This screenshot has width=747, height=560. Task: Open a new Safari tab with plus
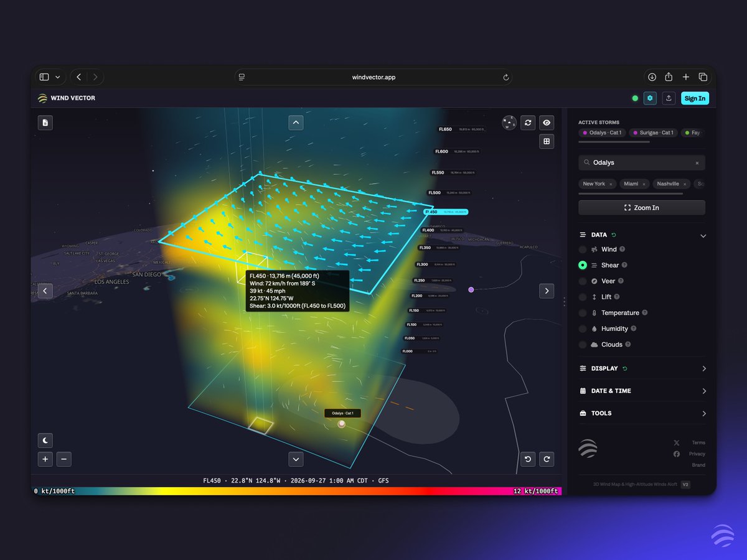coord(685,77)
